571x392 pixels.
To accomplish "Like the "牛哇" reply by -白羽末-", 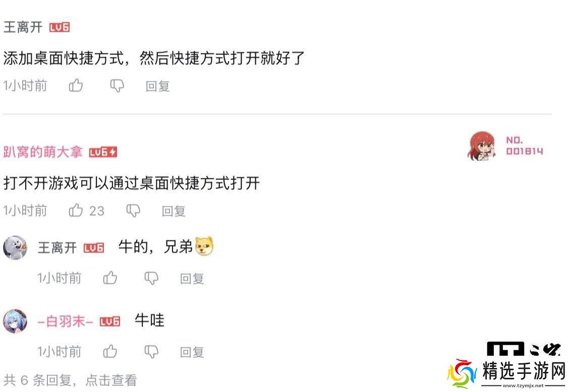I will tap(110, 351).
